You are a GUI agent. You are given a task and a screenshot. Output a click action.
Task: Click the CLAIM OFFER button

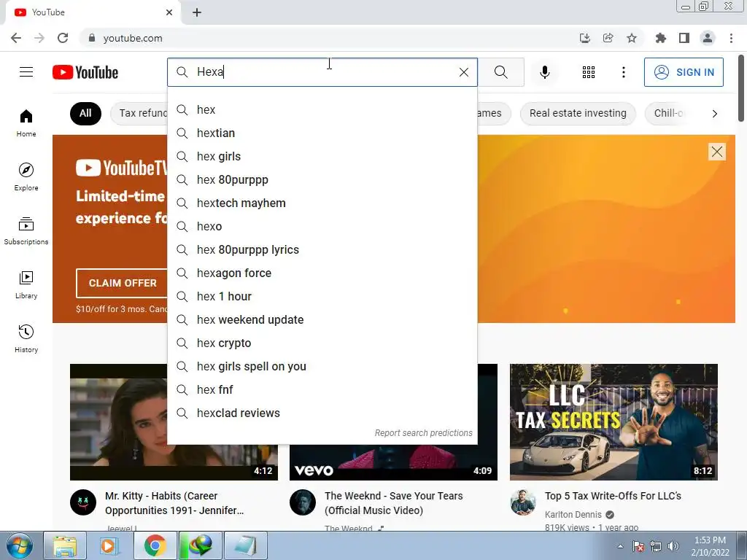click(123, 283)
